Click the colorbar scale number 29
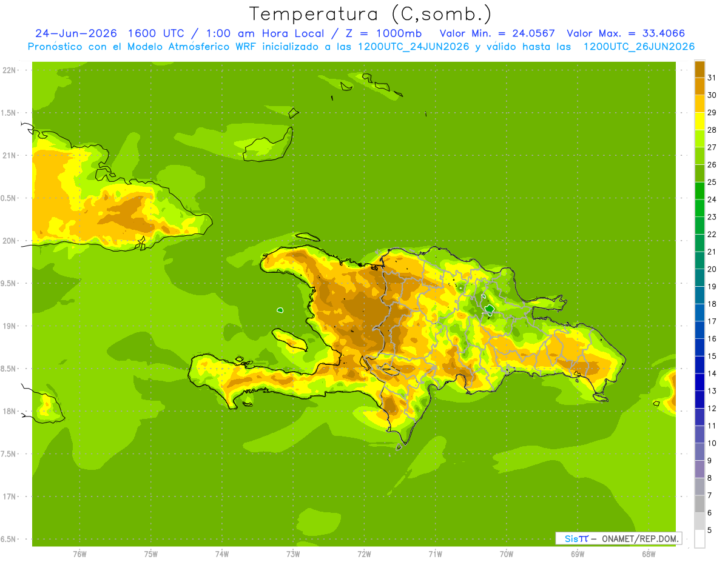This screenshot has height=562, width=728. pos(712,112)
